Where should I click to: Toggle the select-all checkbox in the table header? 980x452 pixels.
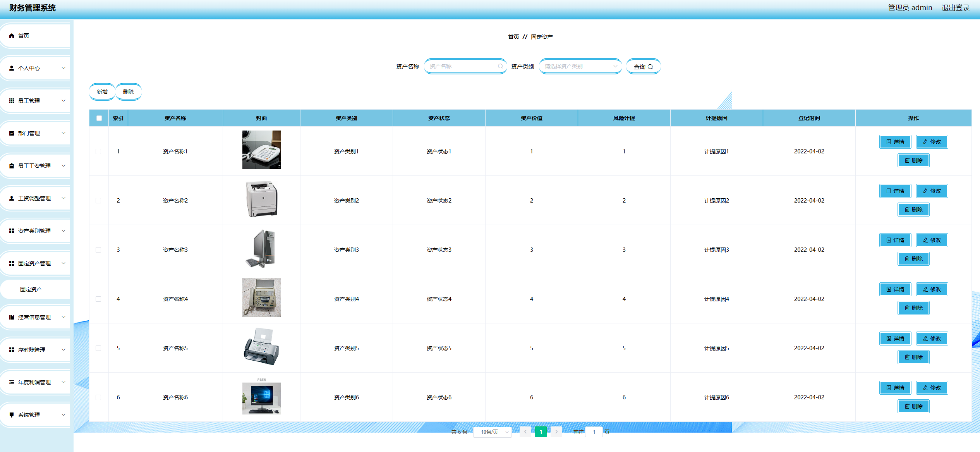point(99,118)
